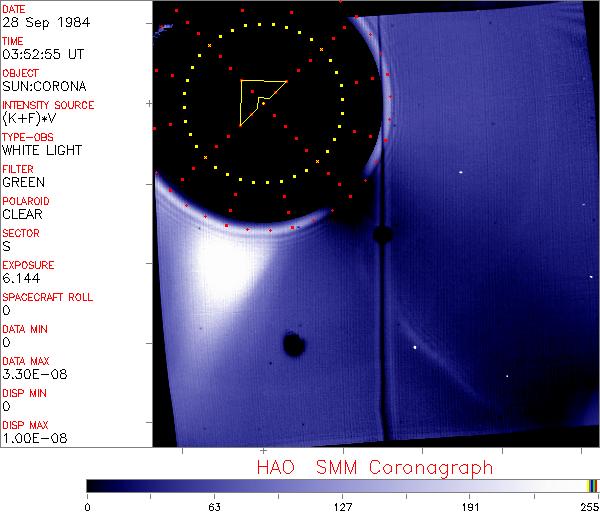600x512 pixels.
Task: Click the large dark circular spot beside the vertical line
Action: (x=381, y=235)
